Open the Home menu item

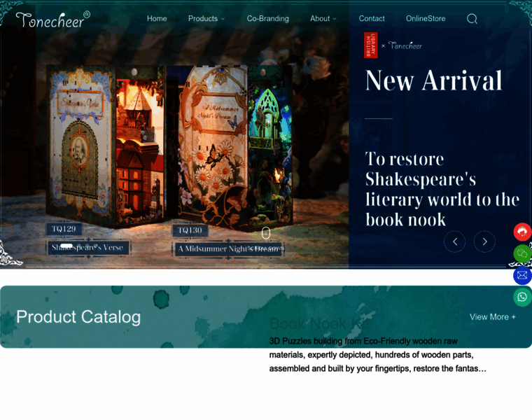tap(157, 19)
